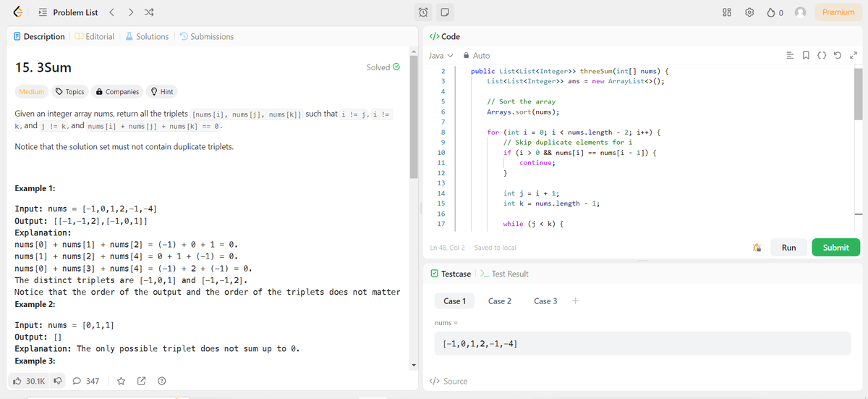Click the bookmark icon in code toolbar
Viewport: 868px width, 399px height.
(804, 56)
